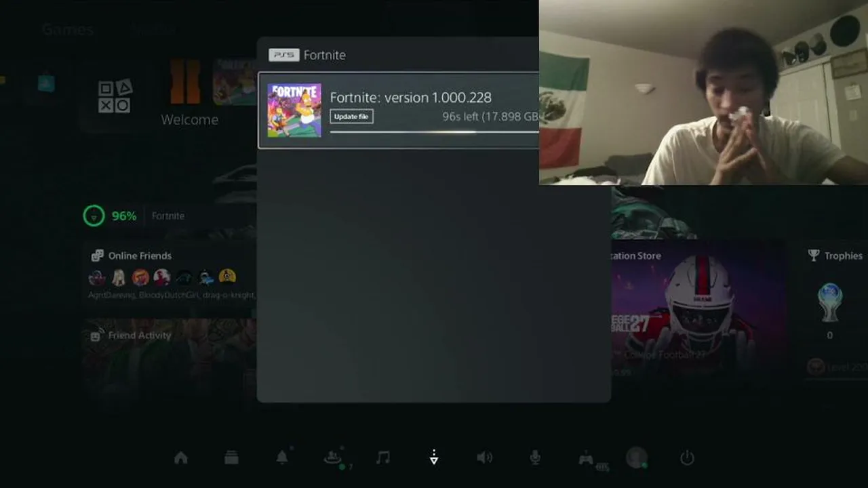868x488 pixels.
Task: Open Game Base friends icon
Action: click(332, 458)
